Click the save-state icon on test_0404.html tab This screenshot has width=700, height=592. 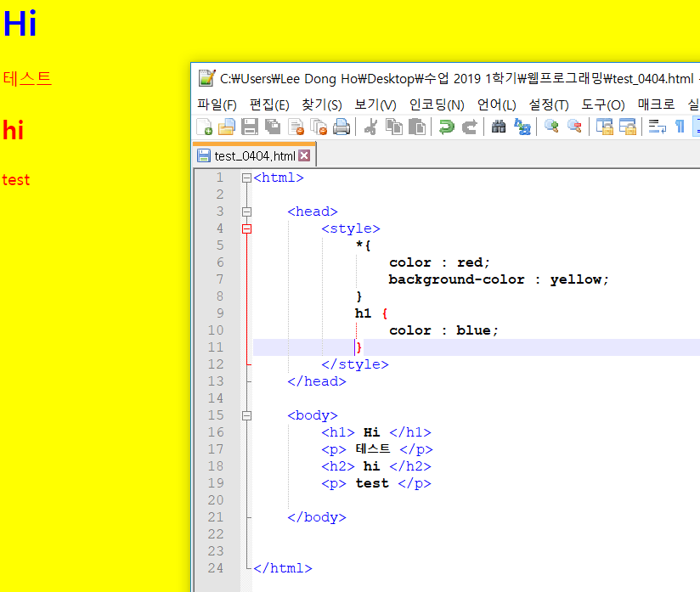(x=204, y=155)
